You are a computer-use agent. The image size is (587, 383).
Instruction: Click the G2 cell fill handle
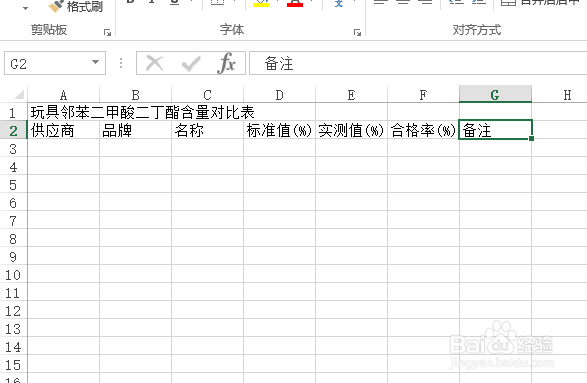532,139
